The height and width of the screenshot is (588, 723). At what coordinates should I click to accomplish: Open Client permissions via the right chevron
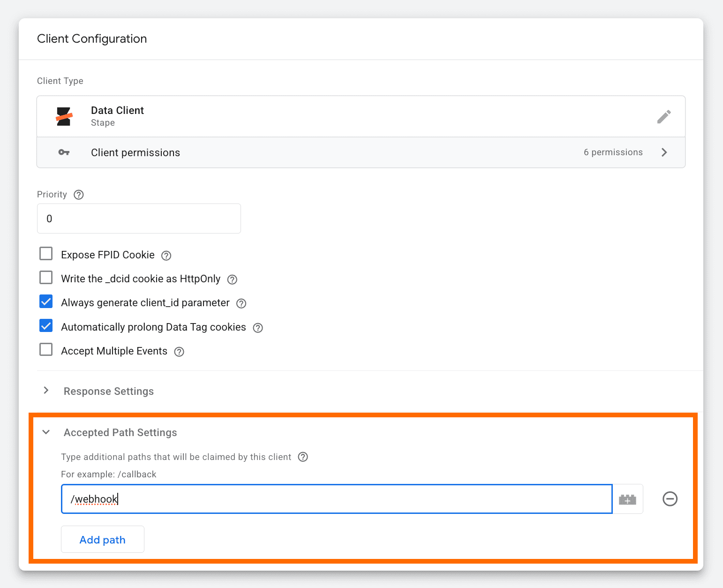coord(664,152)
